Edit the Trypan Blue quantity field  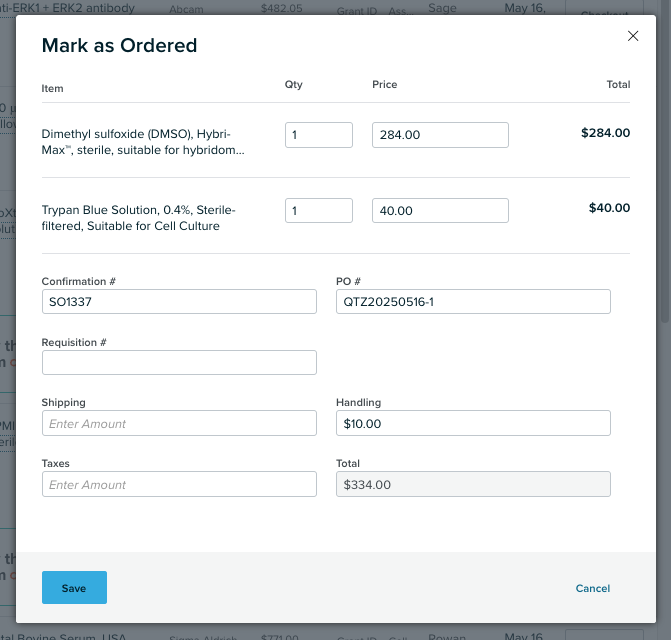tap(319, 210)
